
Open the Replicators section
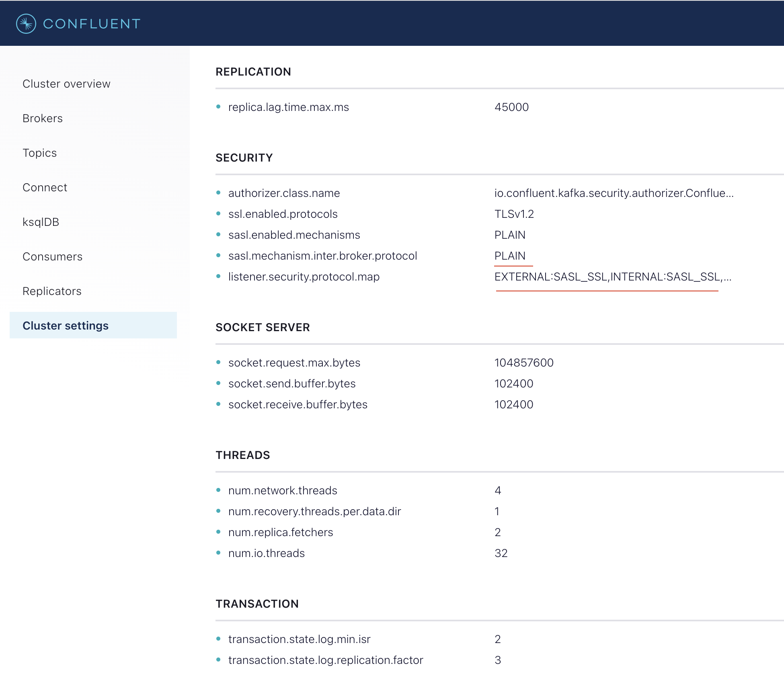52,291
